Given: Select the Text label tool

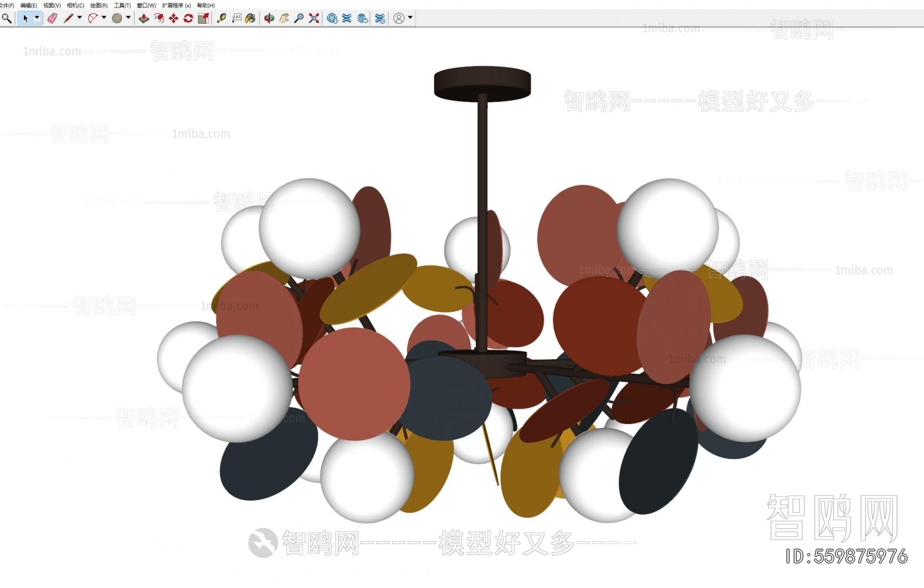Looking at the screenshot, I should (x=237, y=18).
